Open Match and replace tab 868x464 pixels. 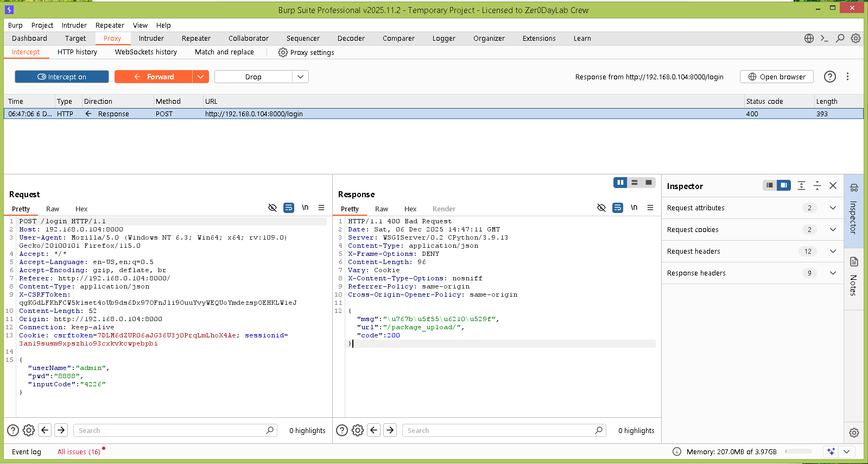click(x=224, y=52)
